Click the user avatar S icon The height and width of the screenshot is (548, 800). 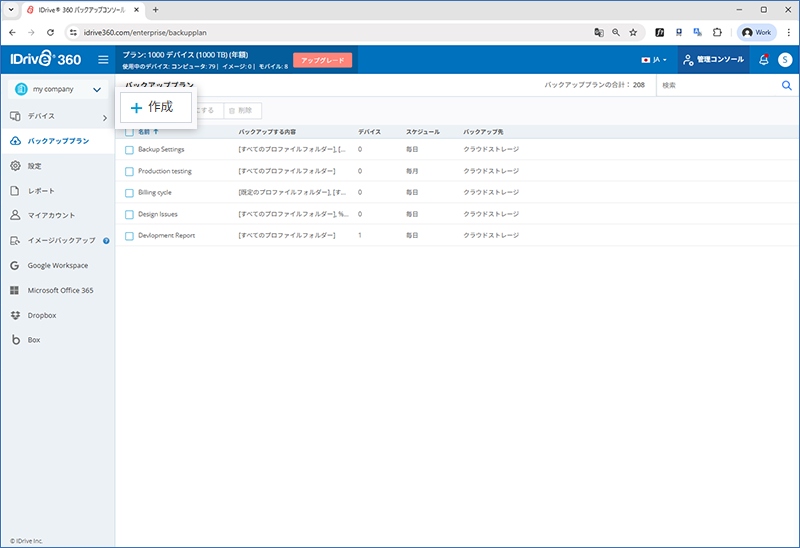tap(785, 60)
